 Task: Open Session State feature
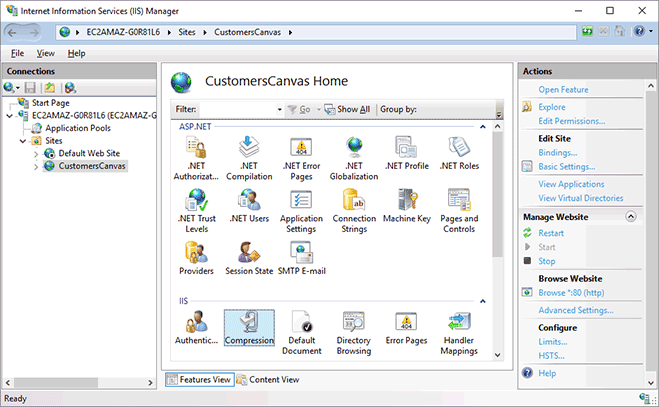[249, 258]
